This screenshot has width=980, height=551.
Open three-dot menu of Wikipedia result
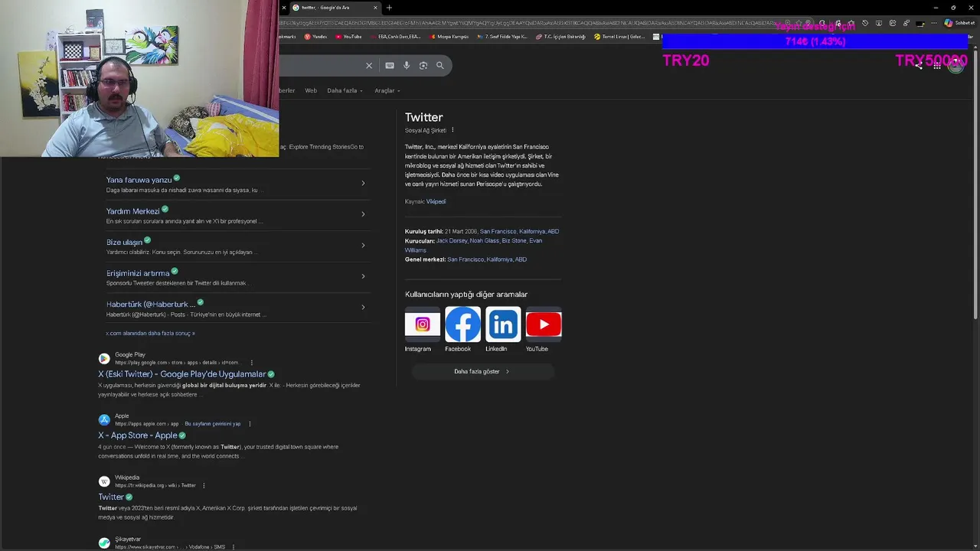click(204, 485)
